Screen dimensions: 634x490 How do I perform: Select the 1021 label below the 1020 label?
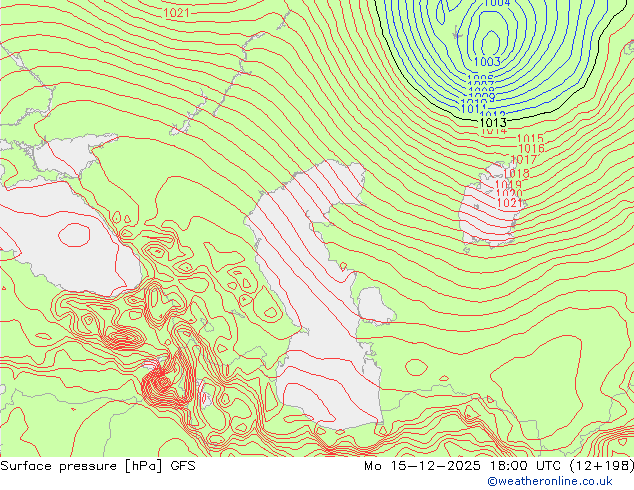pyautogui.click(x=509, y=203)
